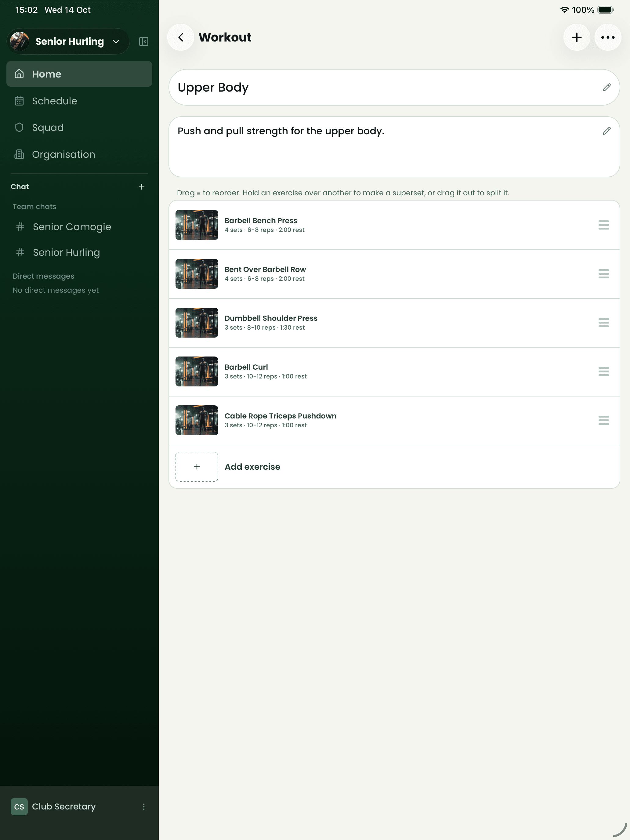This screenshot has height=840, width=630.
Task: Open Dumbbell Shoulder Press thumbnail
Action: [197, 323]
